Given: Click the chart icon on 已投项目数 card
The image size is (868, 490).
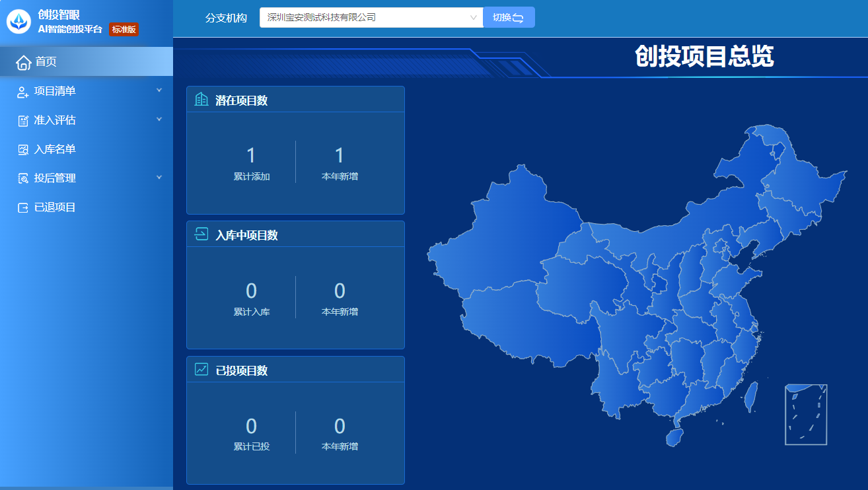Looking at the screenshot, I should click(x=201, y=370).
